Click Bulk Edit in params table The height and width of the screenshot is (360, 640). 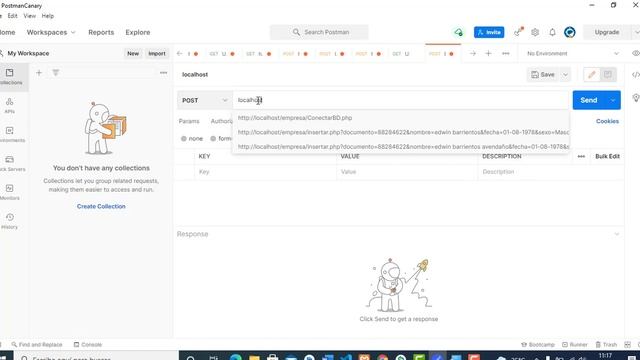607,156
